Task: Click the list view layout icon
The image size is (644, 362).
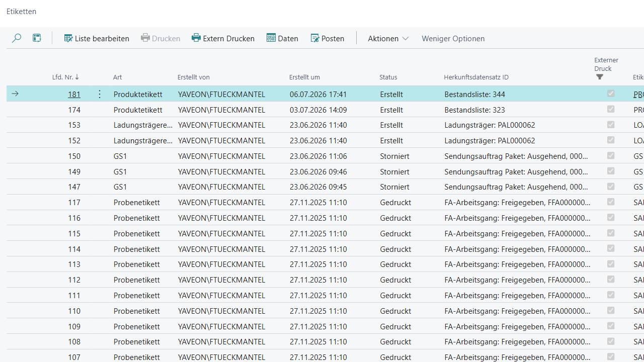Action: click(37, 38)
